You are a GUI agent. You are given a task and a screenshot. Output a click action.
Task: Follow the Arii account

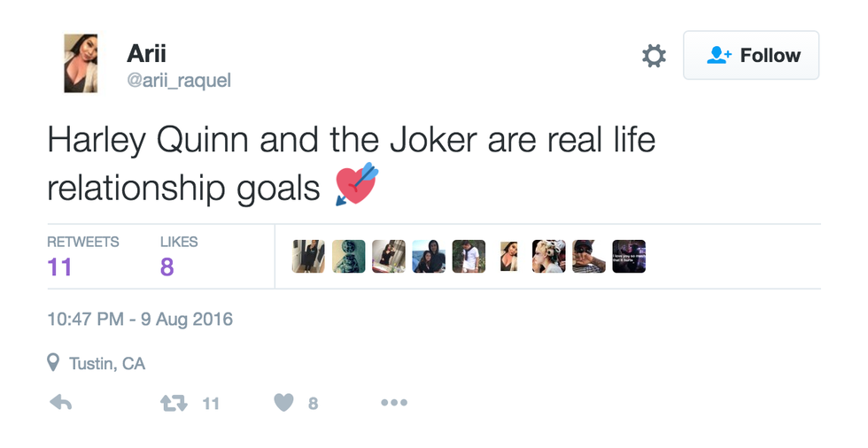click(x=751, y=56)
